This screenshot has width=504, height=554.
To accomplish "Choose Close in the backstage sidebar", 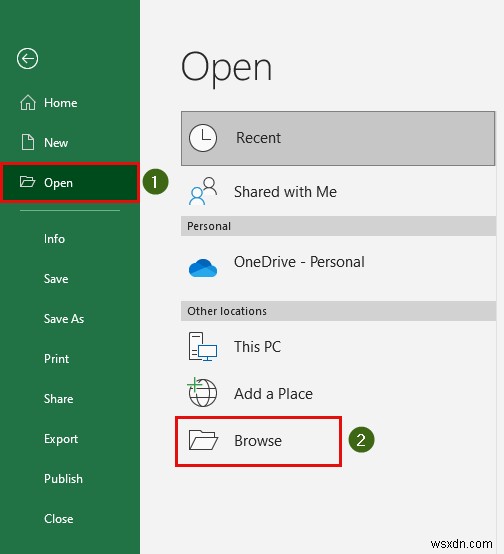I will (x=59, y=519).
